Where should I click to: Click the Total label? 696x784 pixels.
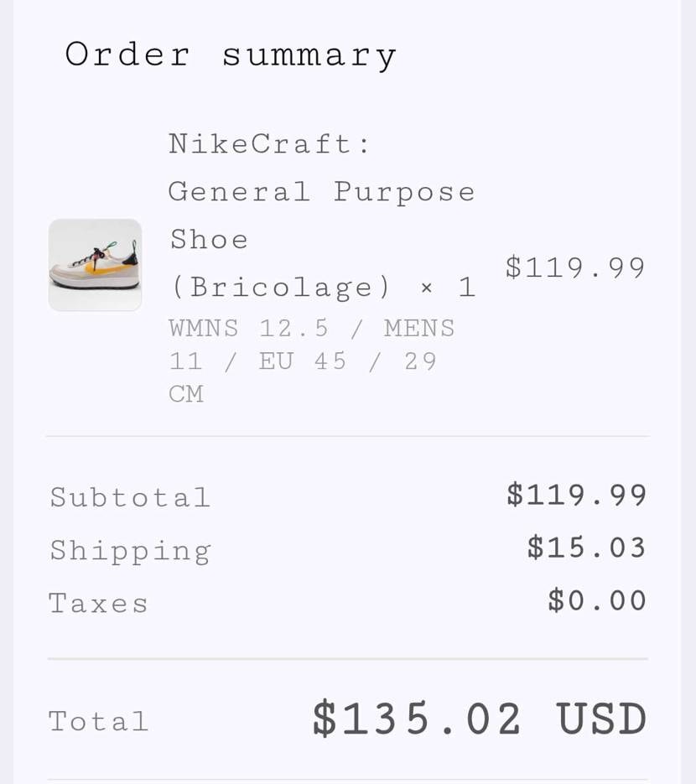(98, 721)
